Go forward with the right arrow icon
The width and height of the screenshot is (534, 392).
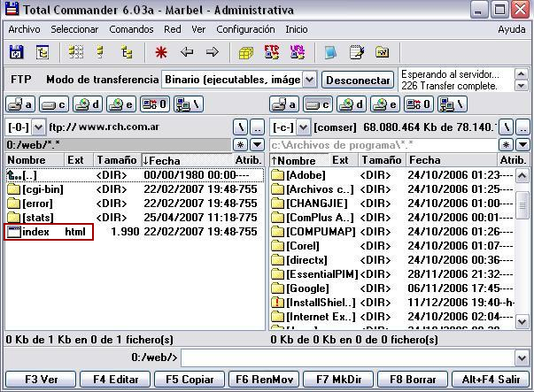coord(213,52)
